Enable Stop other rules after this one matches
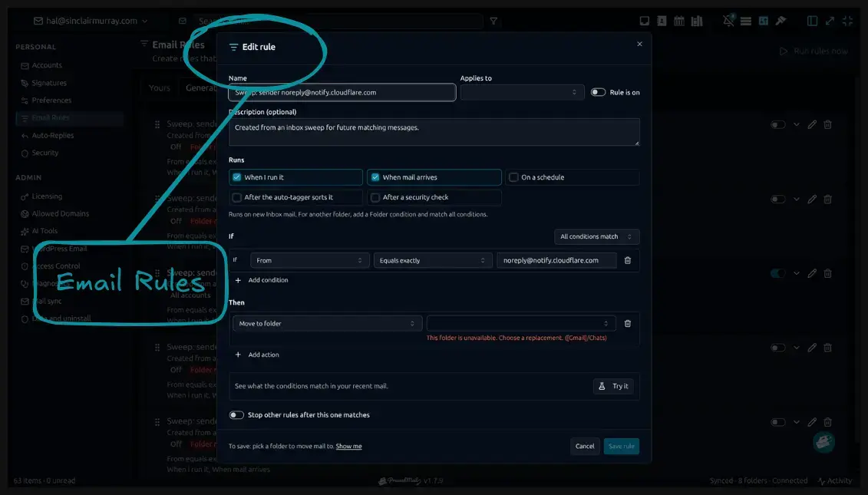 [236, 414]
